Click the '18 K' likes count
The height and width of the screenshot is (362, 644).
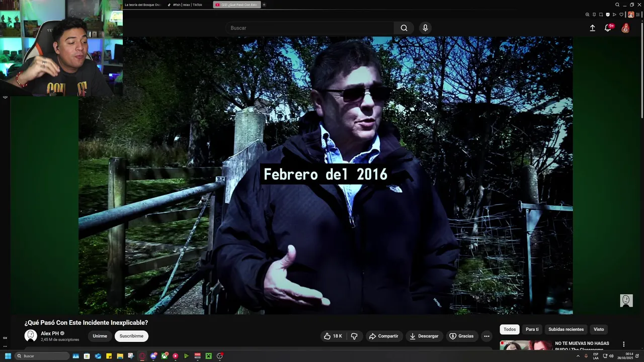pyautogui.click(x=337, y=336)
